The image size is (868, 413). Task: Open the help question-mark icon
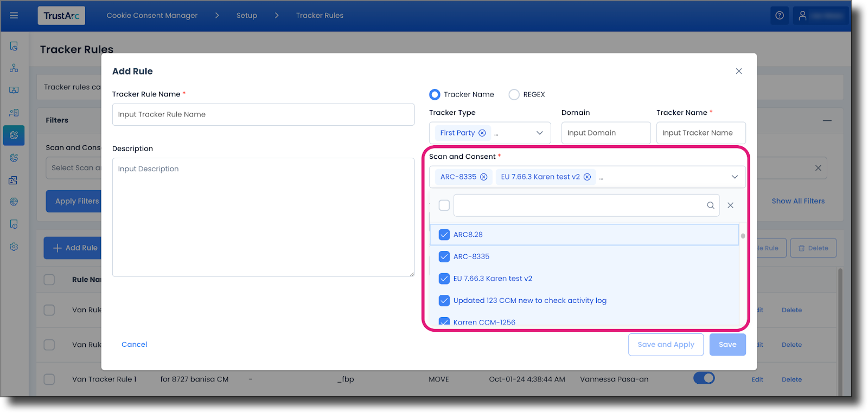tap(780, 16)
